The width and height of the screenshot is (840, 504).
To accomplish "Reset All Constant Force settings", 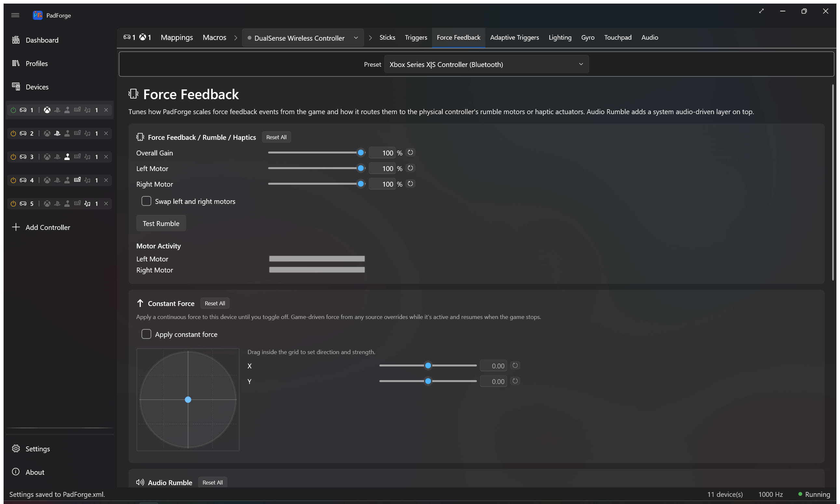I will pyautogui.click(x=215, y=303).
